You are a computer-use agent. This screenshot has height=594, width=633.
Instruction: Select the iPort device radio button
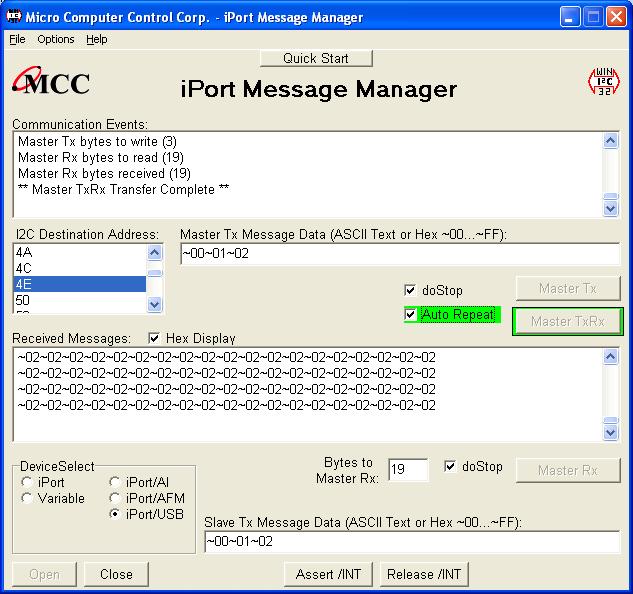tap(27, 482)
